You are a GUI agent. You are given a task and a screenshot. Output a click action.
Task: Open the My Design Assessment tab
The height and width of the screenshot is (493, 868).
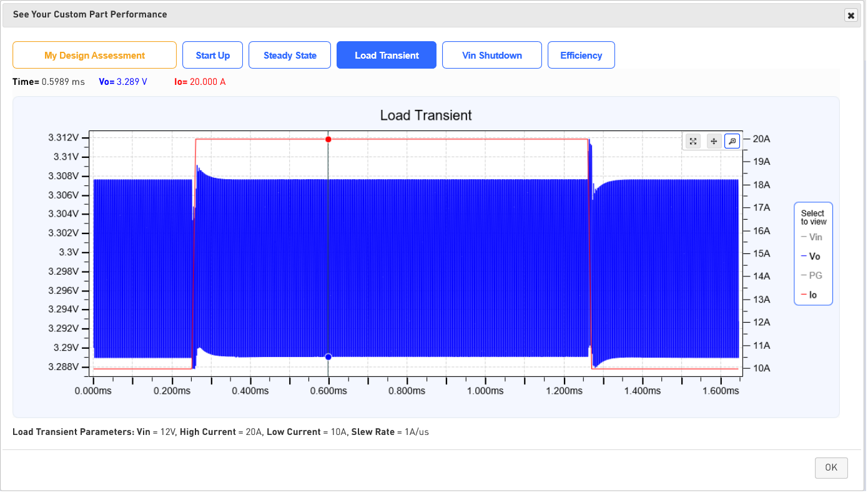tap(95, 55)
